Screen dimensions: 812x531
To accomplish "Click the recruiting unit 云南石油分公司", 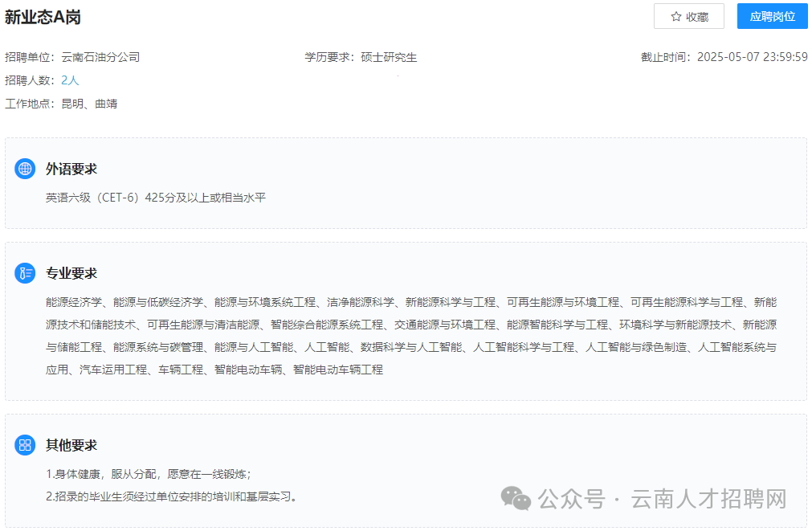I will click(x=100, y=57).
